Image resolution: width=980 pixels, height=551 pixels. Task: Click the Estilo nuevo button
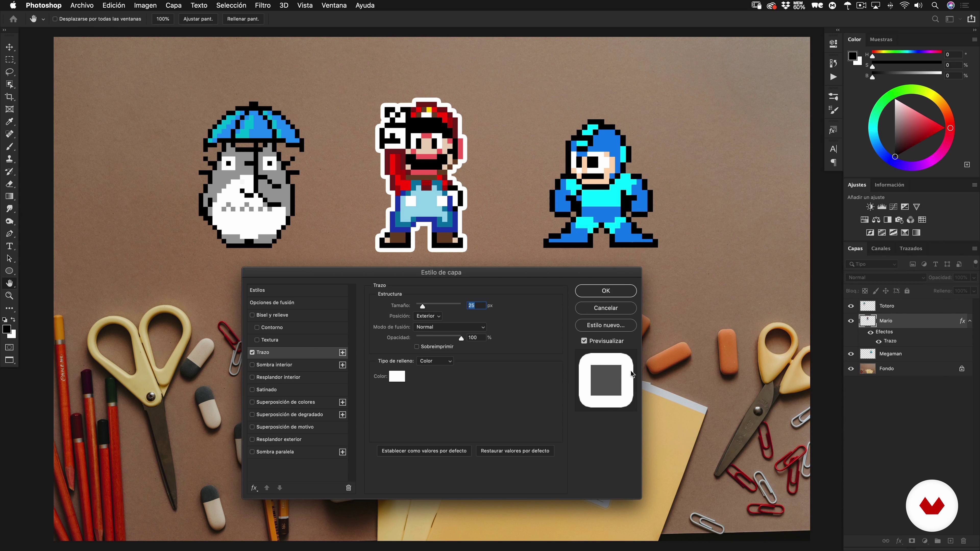(606, 325)
